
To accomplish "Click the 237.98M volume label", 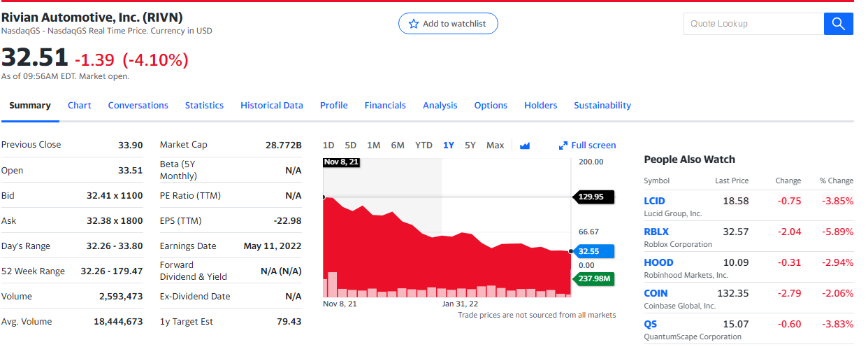I will tap(593, 278).
